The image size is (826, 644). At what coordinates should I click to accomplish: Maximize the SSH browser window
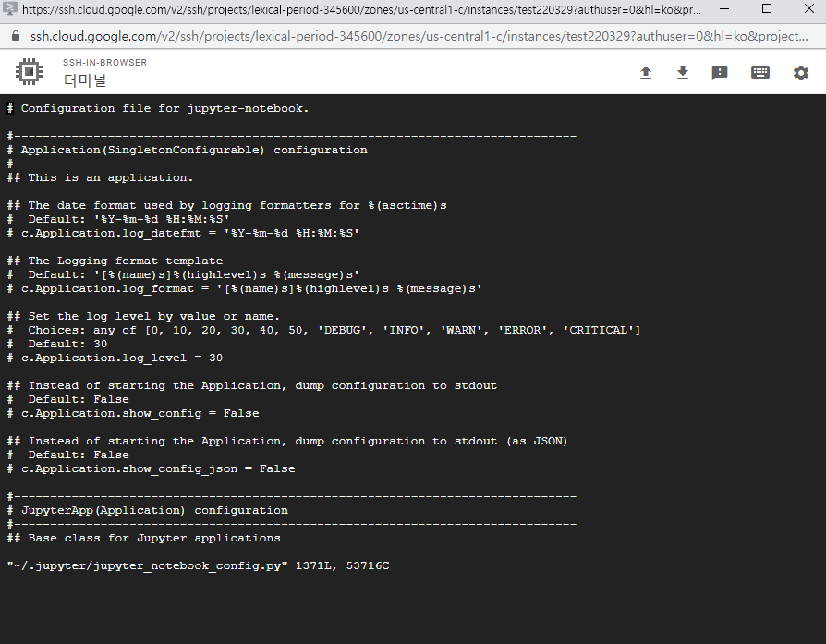pyautogui.click(x=767, y=9)
